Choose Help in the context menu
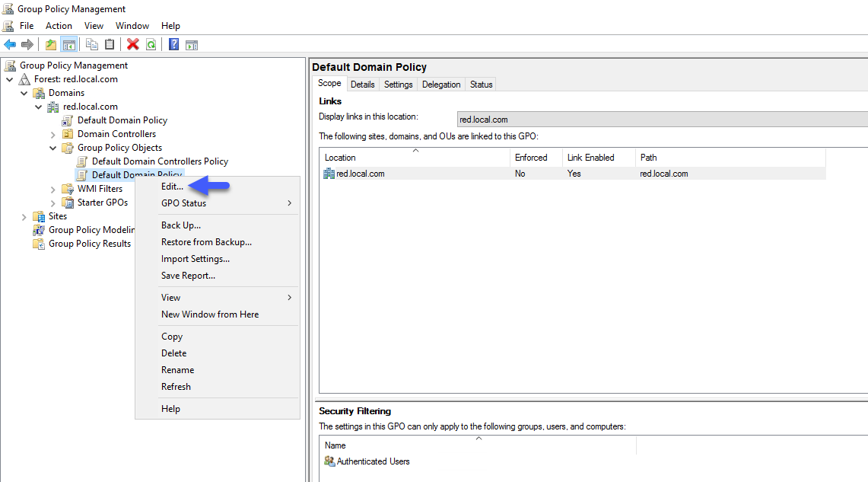 point(218,409)
